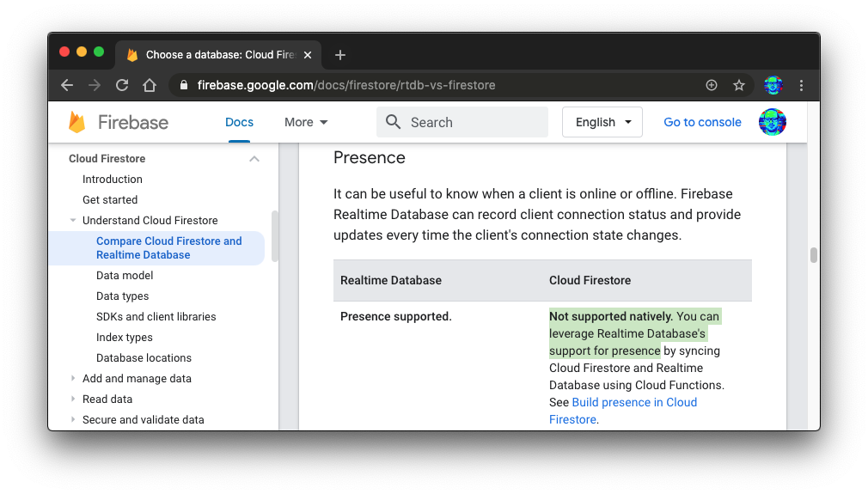Select the Choose a database browser tab
868x494 pixels.
tap(218, 55)
